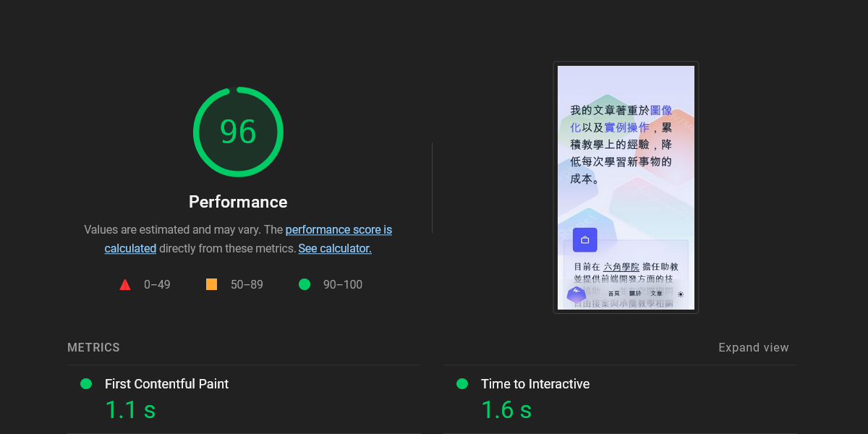The image size is (868, 434).
Task: Open the See calculator link
Action: pyautogui.click(x=335, y=249)
